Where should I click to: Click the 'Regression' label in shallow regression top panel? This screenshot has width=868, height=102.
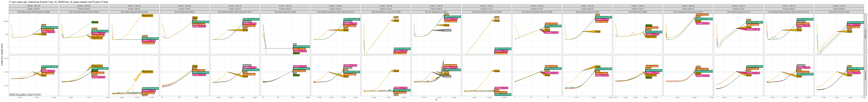(x=147, y=15)
